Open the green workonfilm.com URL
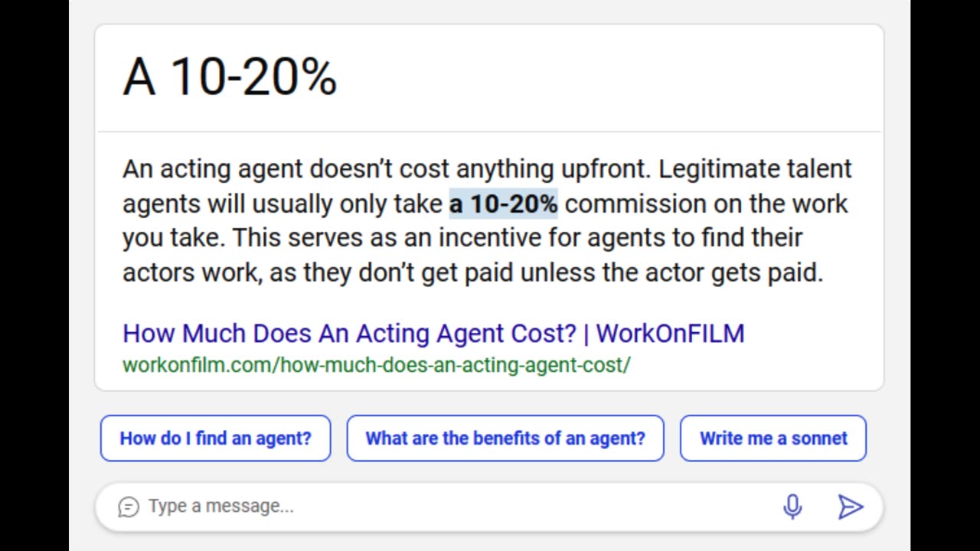Image resolution: width=980 pixels, height=551 pixels. point(376,364)
